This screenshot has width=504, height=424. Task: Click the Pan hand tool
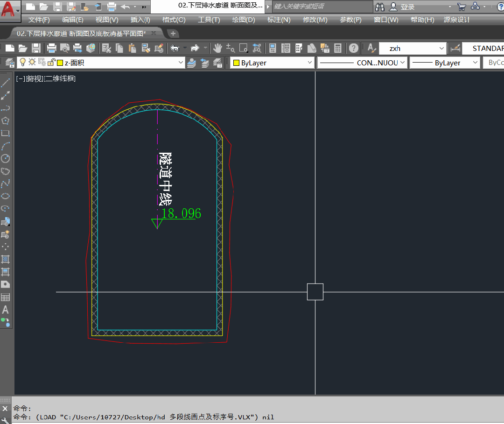tap(217, 48)
